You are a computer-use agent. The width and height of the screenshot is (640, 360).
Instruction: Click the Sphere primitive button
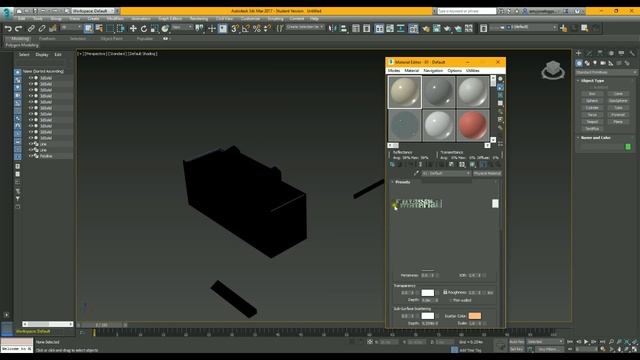(592, 101)
